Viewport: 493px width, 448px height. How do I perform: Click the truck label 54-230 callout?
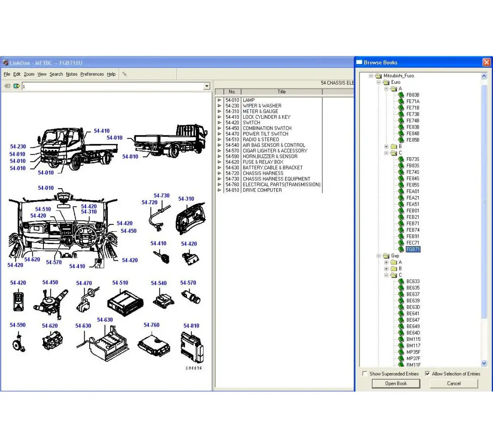(18, 146)
